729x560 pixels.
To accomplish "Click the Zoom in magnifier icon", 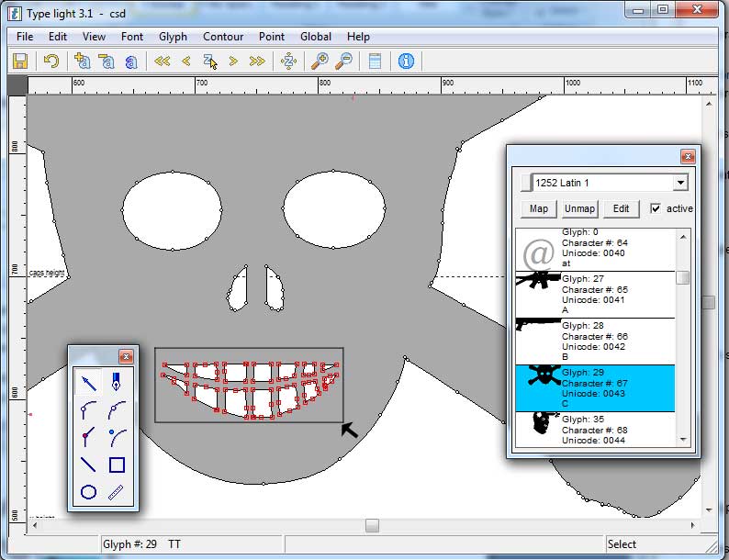I will pyautogui.click(x=320, y=62).
